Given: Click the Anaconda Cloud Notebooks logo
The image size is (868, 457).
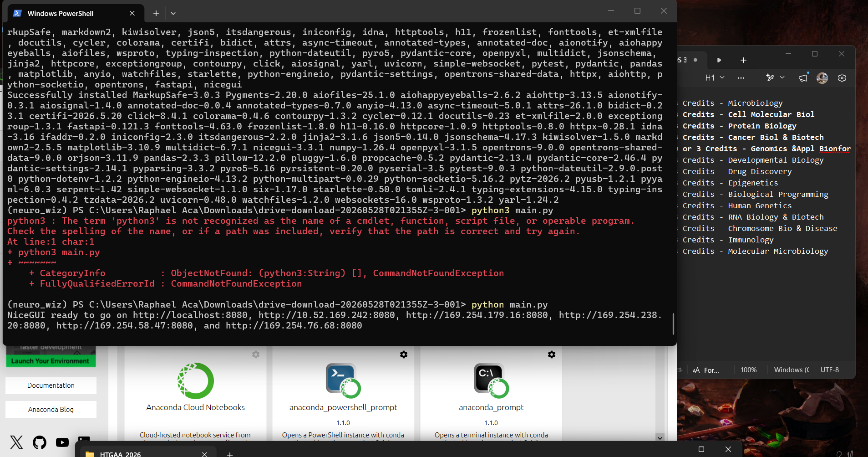Looking at the screenshot, I should pos(196,381).
